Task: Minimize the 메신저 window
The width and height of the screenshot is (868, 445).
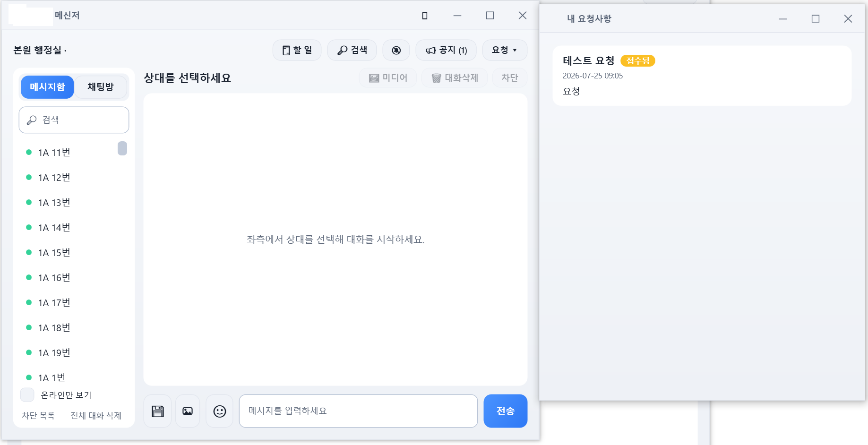Action: click(x=457, y=16)
